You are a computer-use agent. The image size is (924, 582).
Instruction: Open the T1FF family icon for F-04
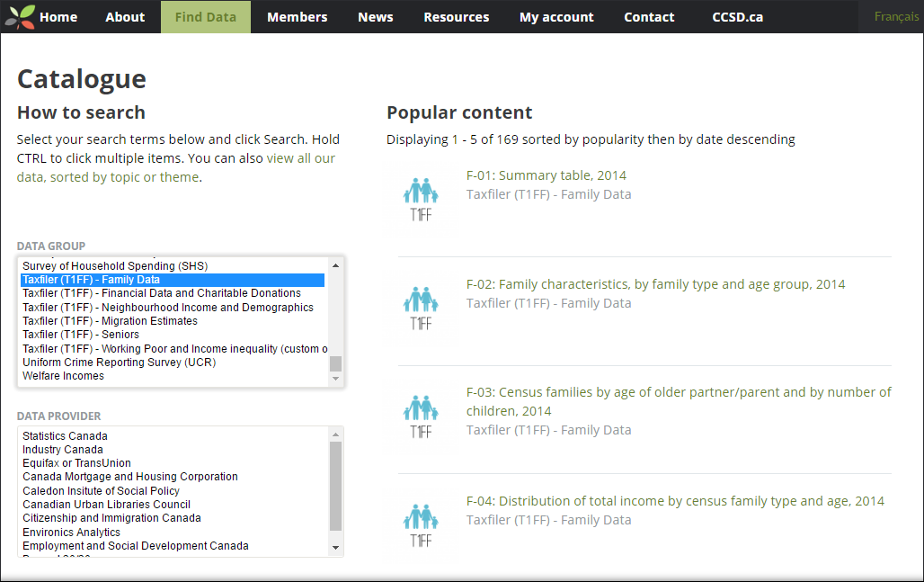pyautogui.click(x=421, y=524)
